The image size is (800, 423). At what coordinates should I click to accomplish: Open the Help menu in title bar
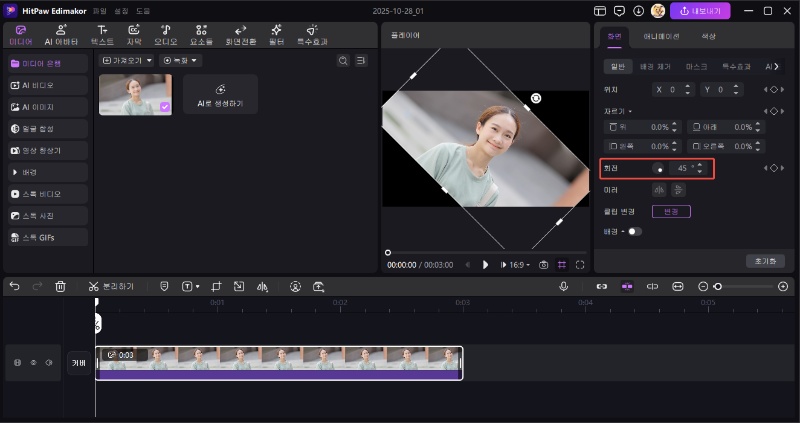coord(143,11)
